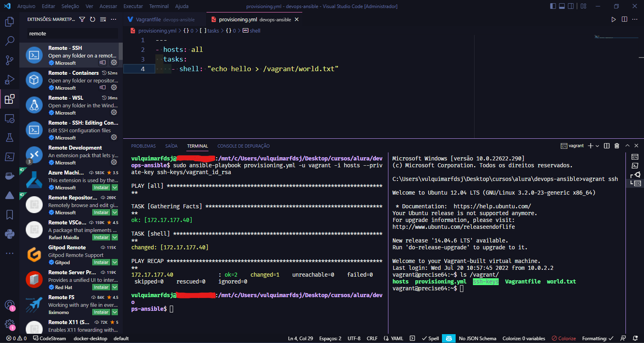644x343 pixels.
Task: Filter extensions with the funnel icon
Action: point(82,19)
